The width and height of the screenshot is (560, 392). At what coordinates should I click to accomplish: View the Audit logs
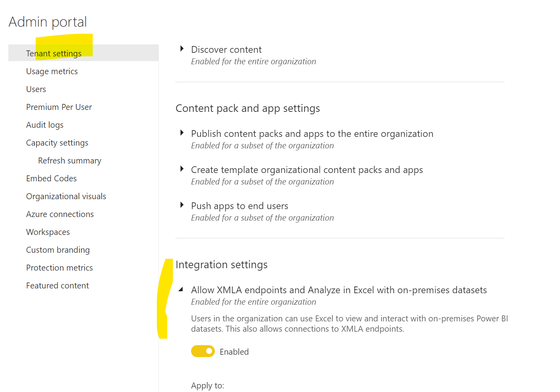pyautogui.click(x=44, y=125)
